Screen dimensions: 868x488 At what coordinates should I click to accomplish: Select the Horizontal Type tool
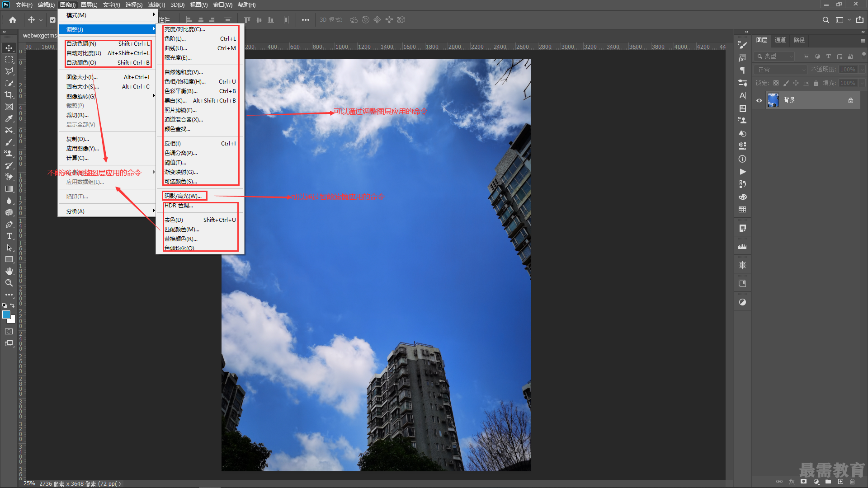9,236
